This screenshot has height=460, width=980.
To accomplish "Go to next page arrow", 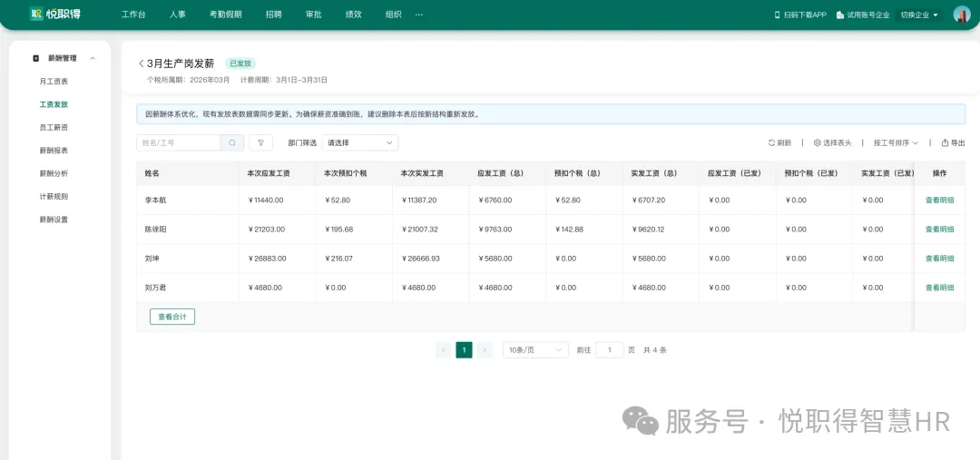I will (x=485, y=350).
